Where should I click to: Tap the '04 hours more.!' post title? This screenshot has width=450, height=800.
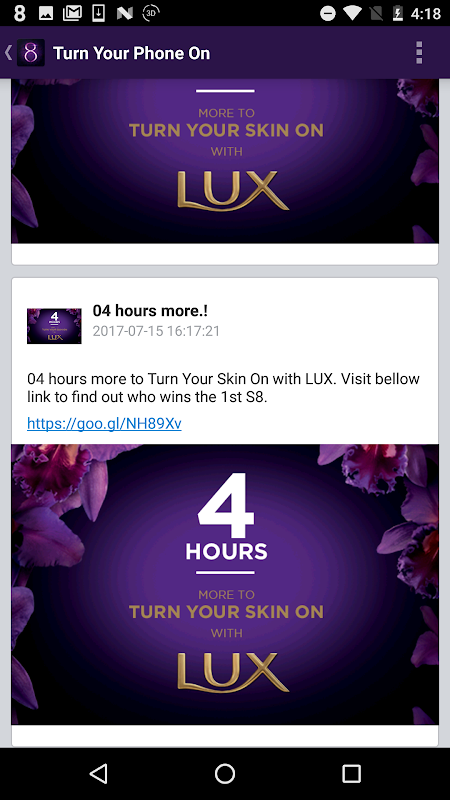pyautogui.click(x=150, y=310)
